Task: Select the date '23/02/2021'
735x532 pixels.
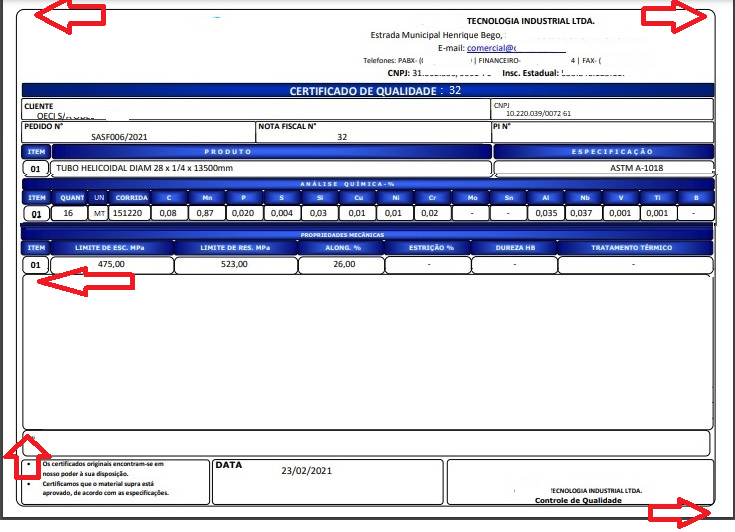Action: 307,471
